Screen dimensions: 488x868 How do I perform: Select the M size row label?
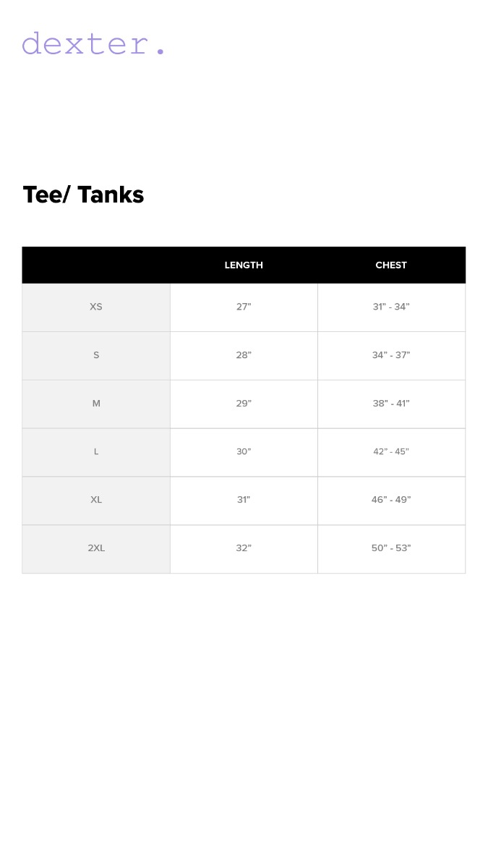(96, 404)
